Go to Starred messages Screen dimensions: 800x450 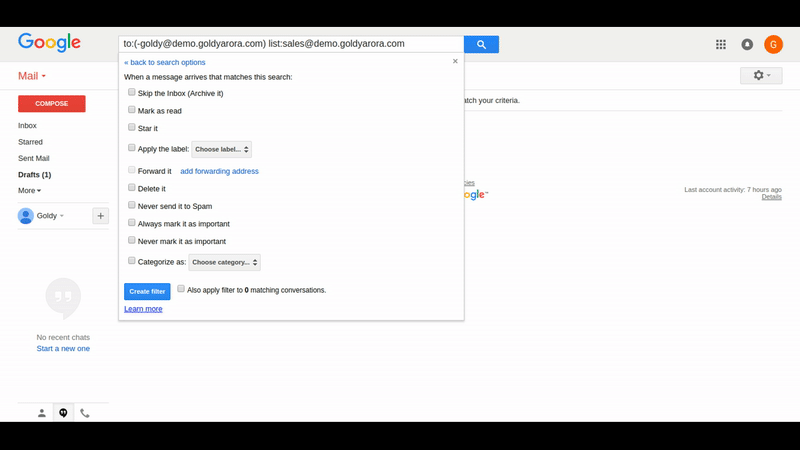point(30,142)
